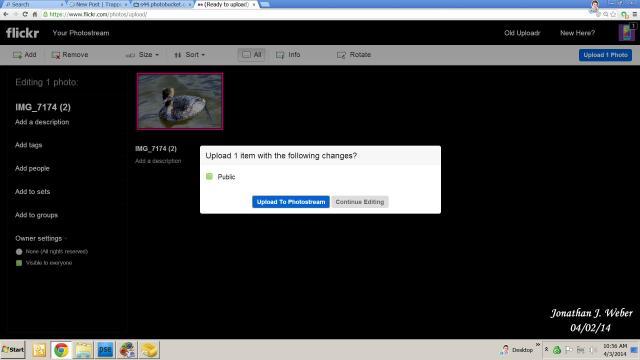Viewport: 640px width, 360px height.
Task: Remove the selected photo
Action: [70, 55]
